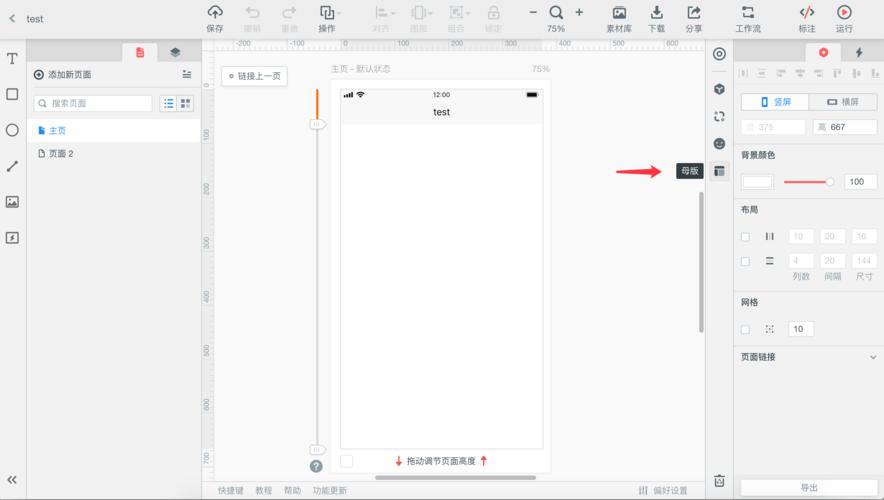Click the magnifier 75% zoom icon
This screenshot has width=884, height=500.
(x=556, y=12)
